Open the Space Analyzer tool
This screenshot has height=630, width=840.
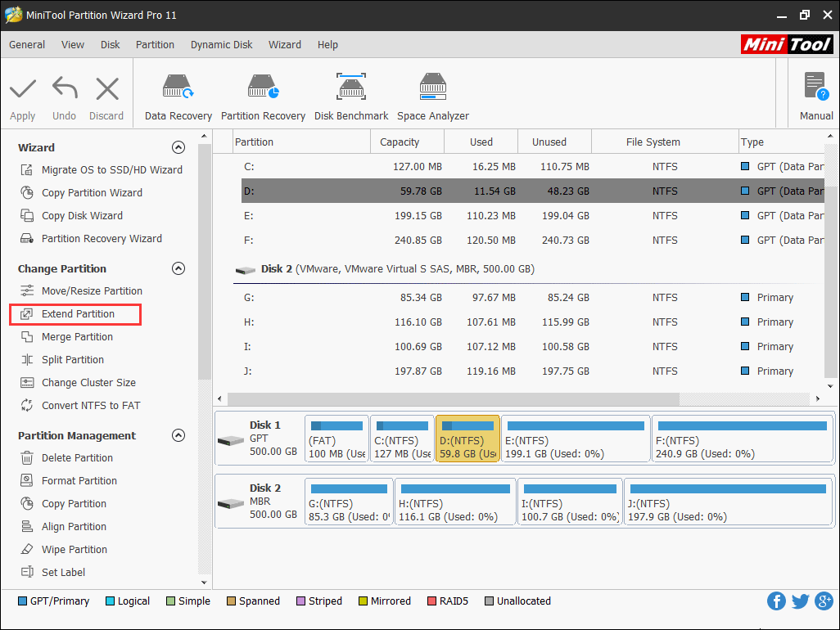coord(433,97)
